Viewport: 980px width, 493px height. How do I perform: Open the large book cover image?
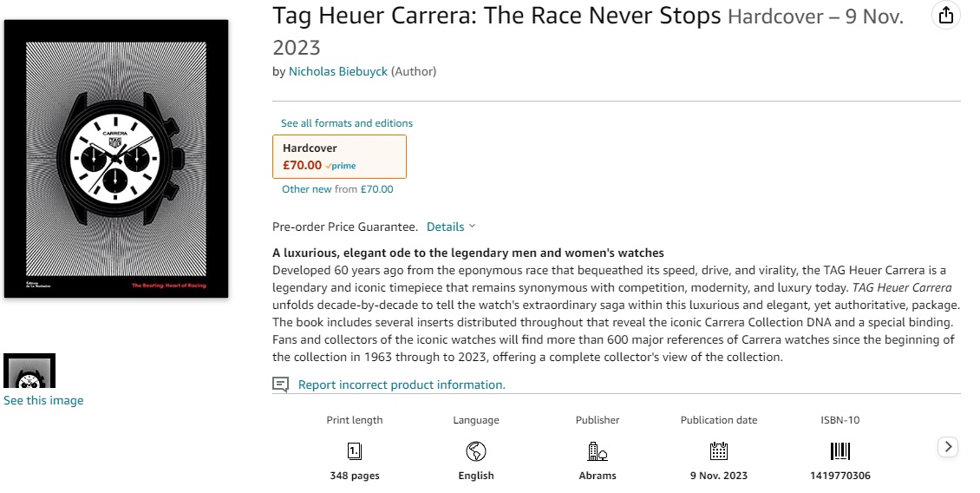pos(116,159)
